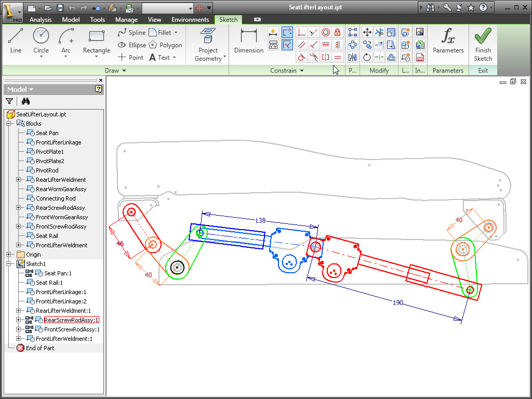Open the Environments ribbon tab
532x399 pixels.
point(190,19)
